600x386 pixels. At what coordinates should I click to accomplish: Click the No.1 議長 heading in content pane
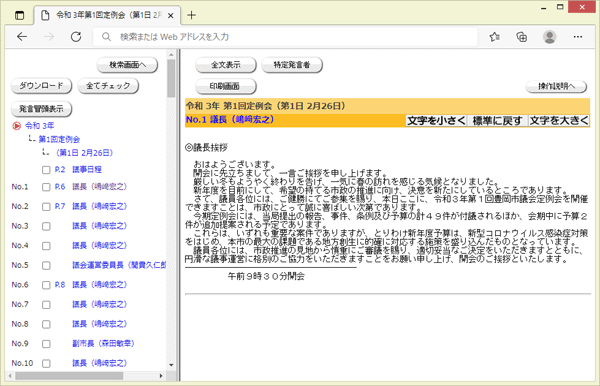(x=230, y=120)
